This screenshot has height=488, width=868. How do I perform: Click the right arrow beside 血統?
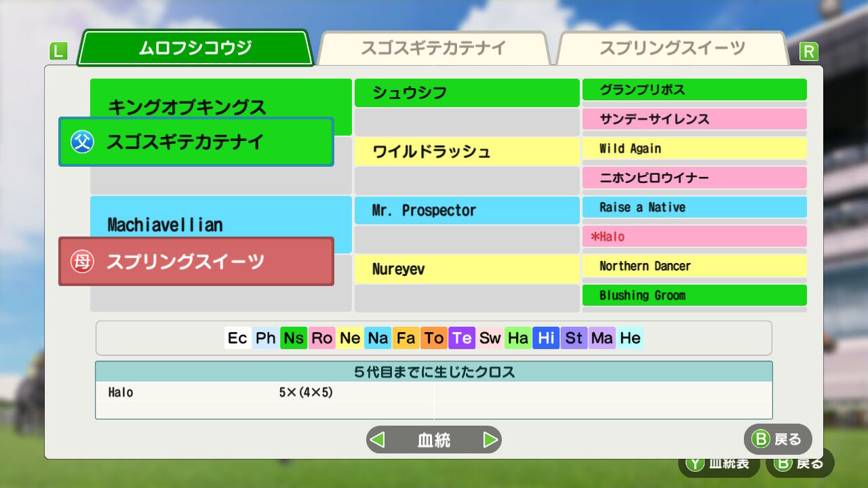point(490,440)
